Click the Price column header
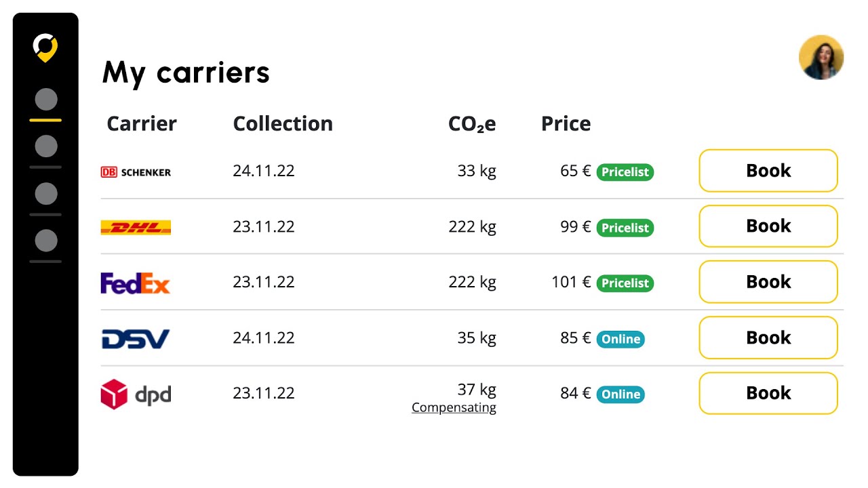This screenshot has height=488, width=868. coord(566,124)
